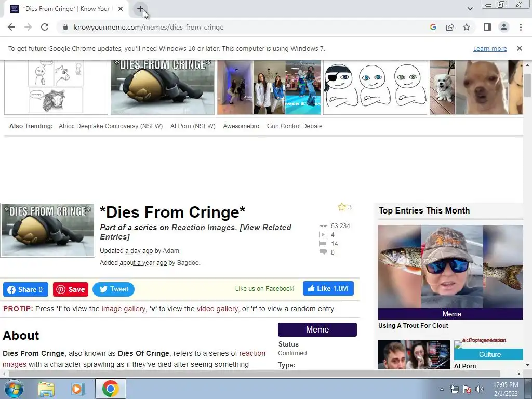
Task: Open a new Chrome tab
Action: point(140,9)
